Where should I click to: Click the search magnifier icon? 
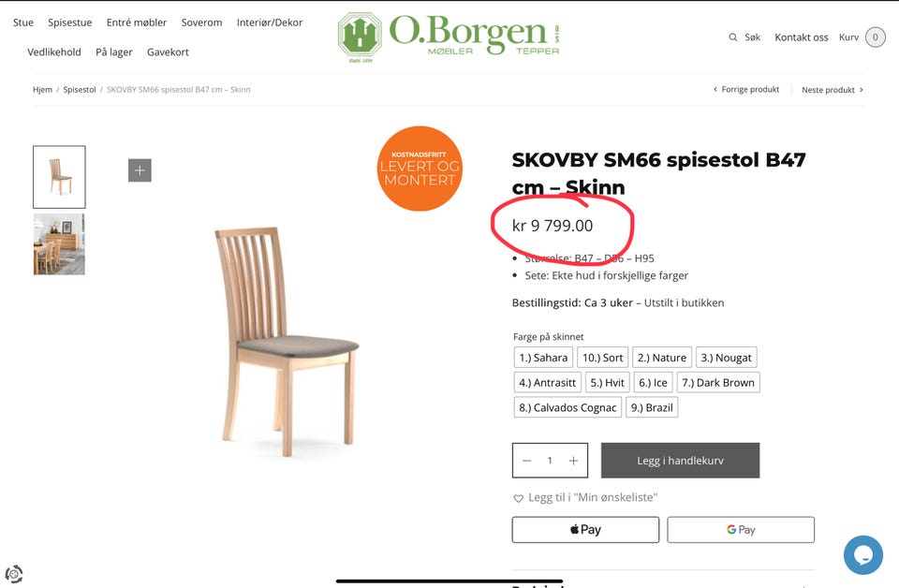click(732, 37)
